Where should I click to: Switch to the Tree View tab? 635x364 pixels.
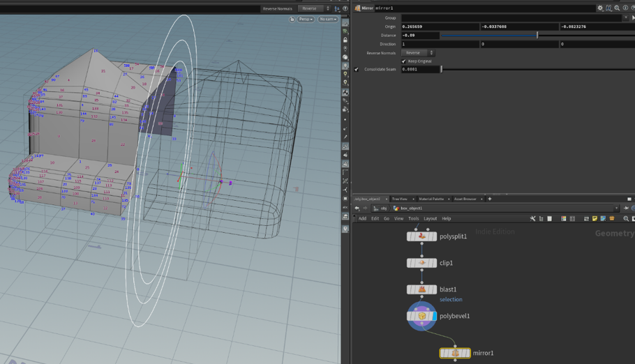coord(400,199)
